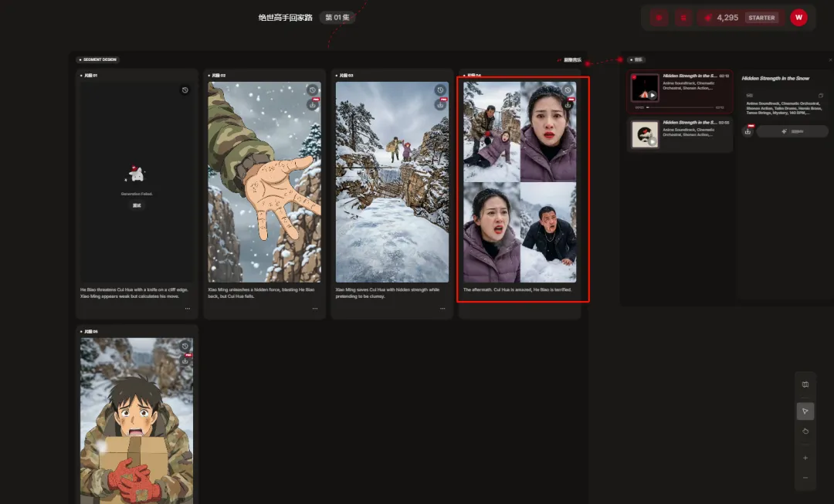Open more options for segment 03
834x504 pixels.
point(442,309)
